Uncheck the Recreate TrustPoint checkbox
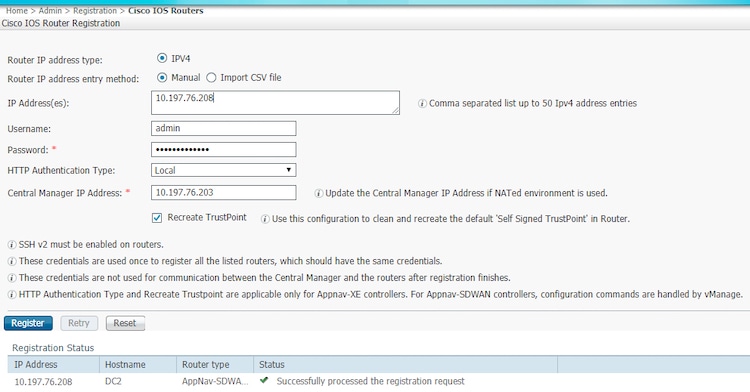Screen dimensions: 750x392 point(156,218)
